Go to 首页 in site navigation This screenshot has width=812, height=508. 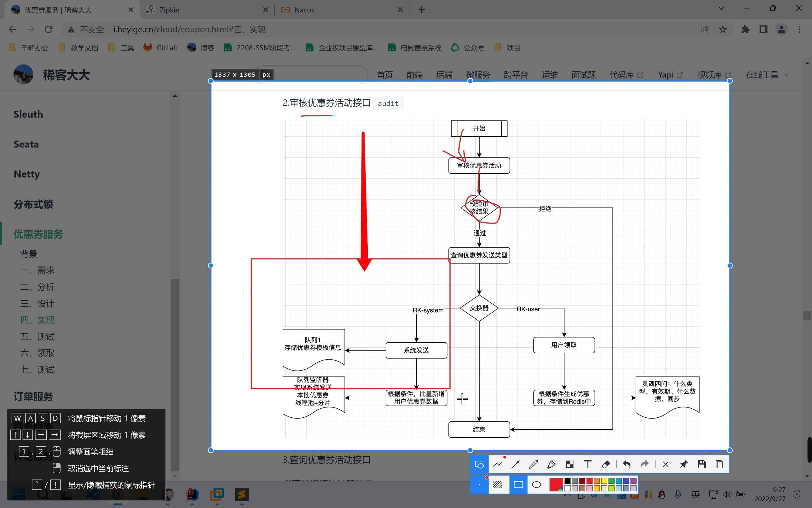pos(385,75)
